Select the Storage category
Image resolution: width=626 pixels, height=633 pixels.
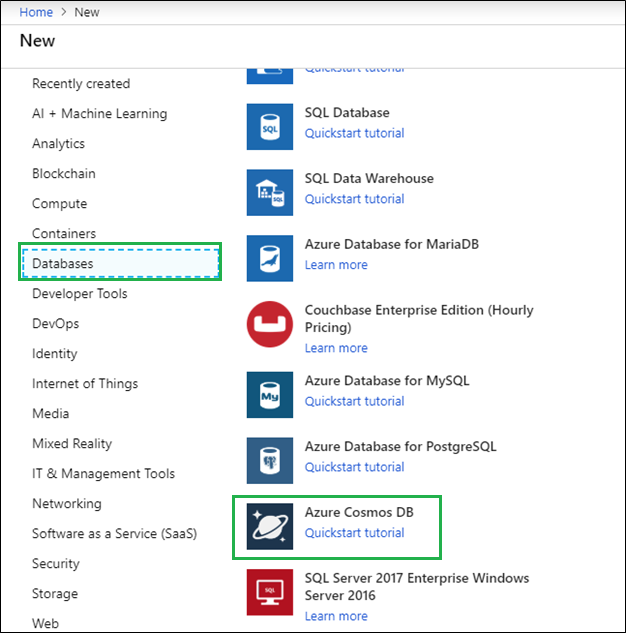coord(55,594)
